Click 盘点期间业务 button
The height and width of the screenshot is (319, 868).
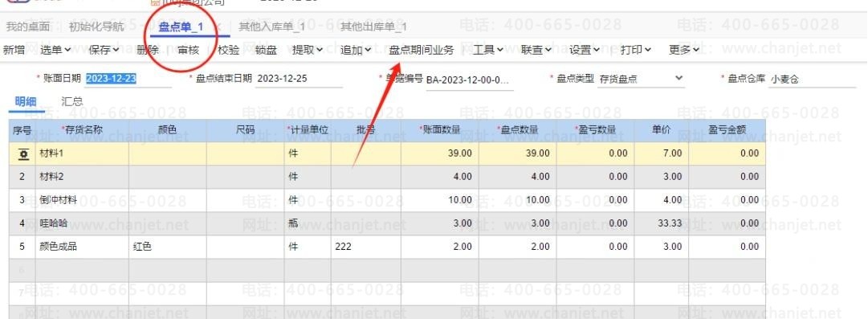click(422, 50)
